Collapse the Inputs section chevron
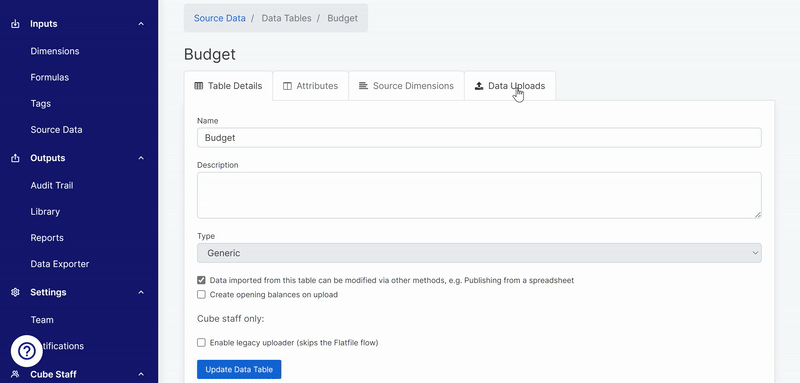 (141, 24)
